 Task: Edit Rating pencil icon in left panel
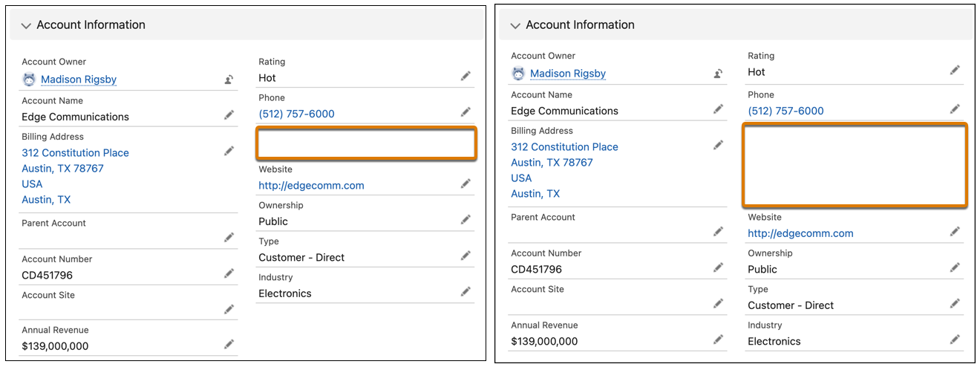465,76
